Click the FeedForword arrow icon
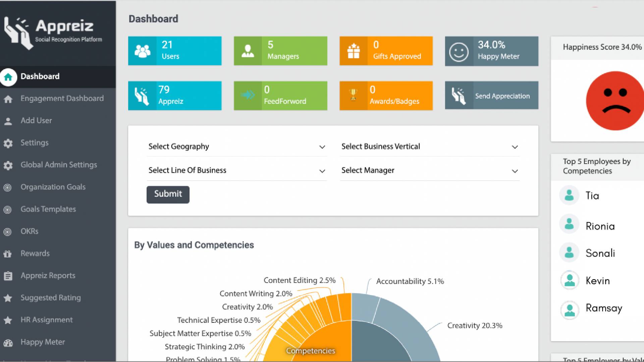The image size is (644, 362). click(248, 95)
